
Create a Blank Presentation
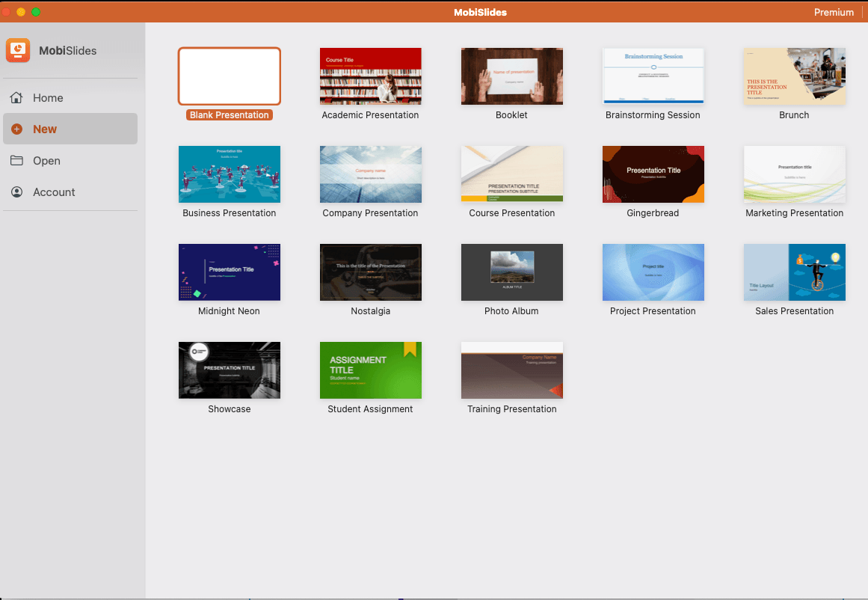(x=229, y=76)
